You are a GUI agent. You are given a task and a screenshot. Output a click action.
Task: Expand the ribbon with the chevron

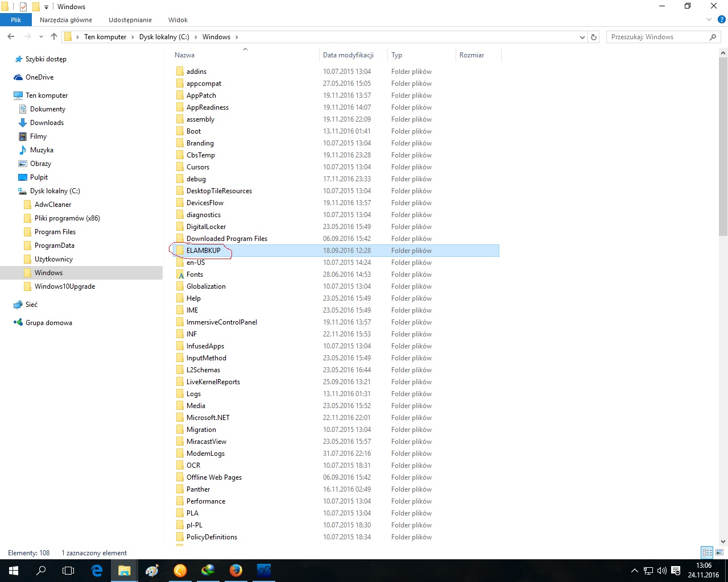click(709, 20)
